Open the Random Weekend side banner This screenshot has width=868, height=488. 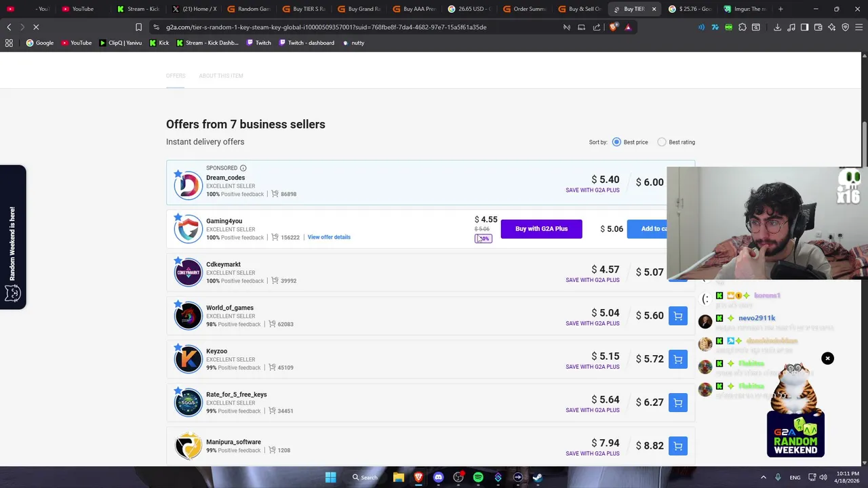pyautogui.click(x=13, y=237)
